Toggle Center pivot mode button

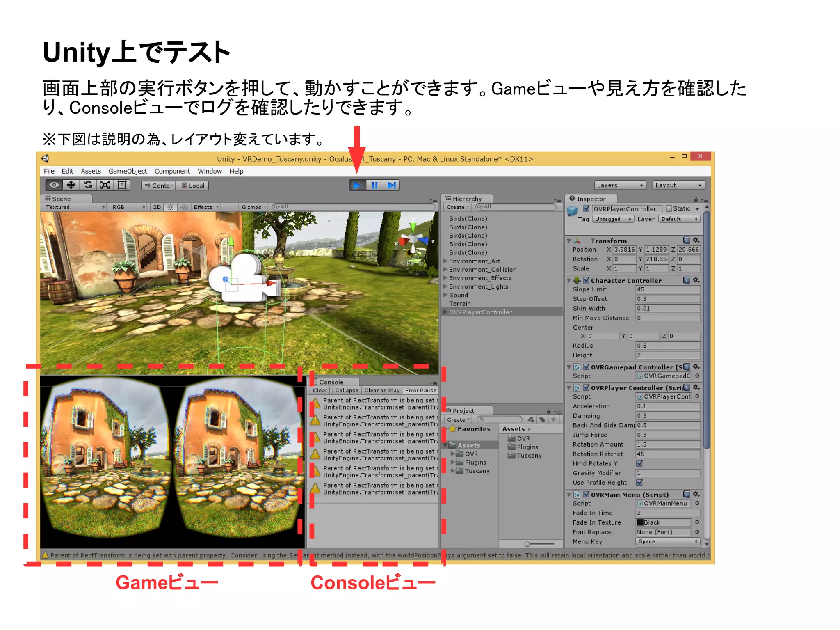click(158, 186)
